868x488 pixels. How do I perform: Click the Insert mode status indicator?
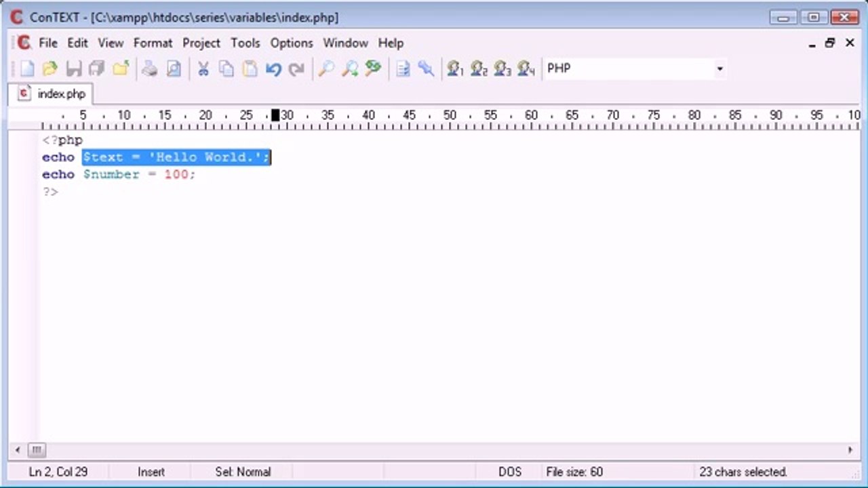tap(151, 472)
